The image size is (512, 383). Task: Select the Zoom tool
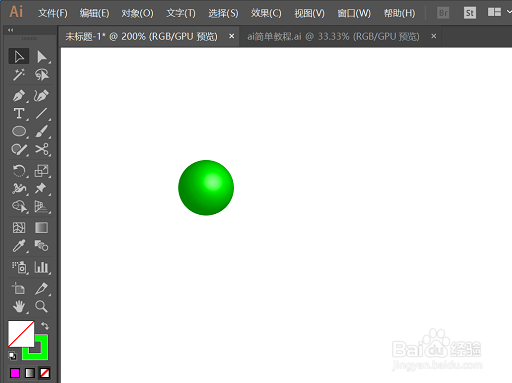click(42, 306)
